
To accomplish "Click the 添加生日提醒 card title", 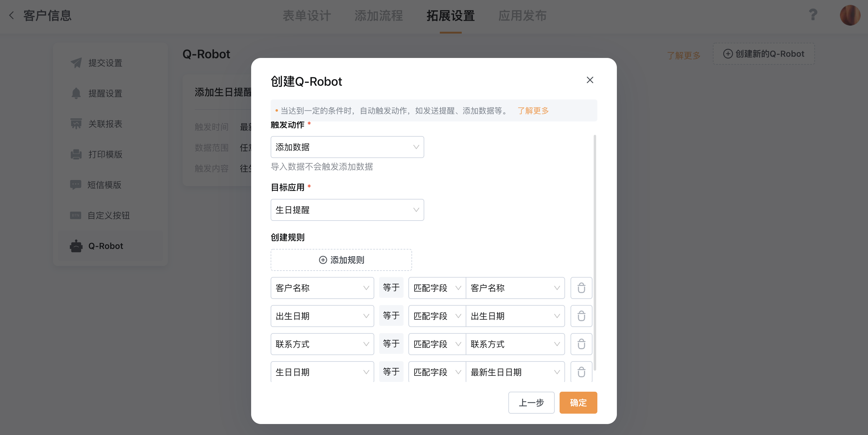I will coord(223,92).
